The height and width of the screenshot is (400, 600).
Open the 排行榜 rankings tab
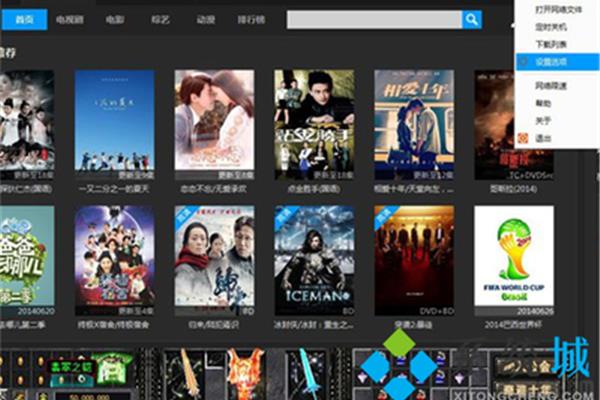point(251,20)
